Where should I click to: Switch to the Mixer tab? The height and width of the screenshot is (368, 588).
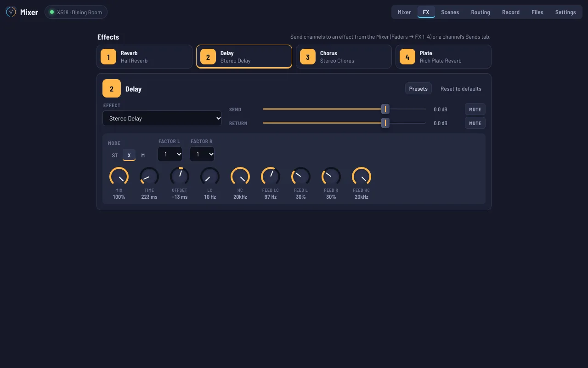point(404,12)
